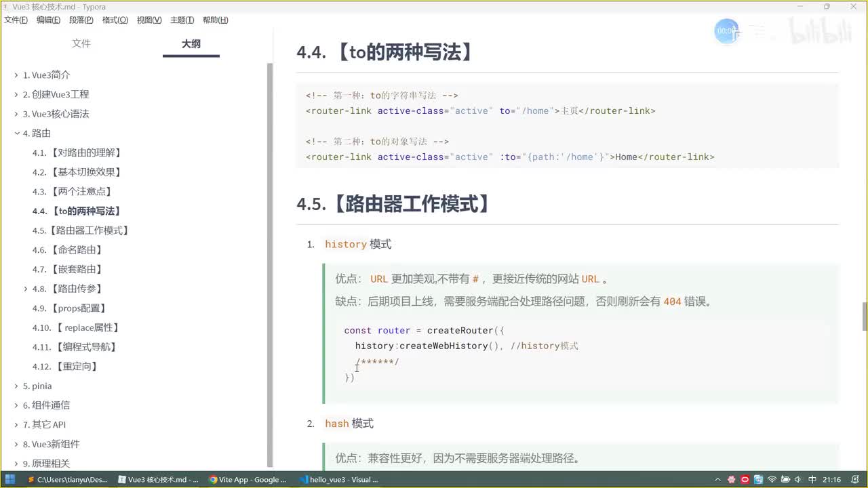Click the outline sidebar scrollbar
Image resolution: width=868 pixels, height=488 pixels.
click(270, 264)
